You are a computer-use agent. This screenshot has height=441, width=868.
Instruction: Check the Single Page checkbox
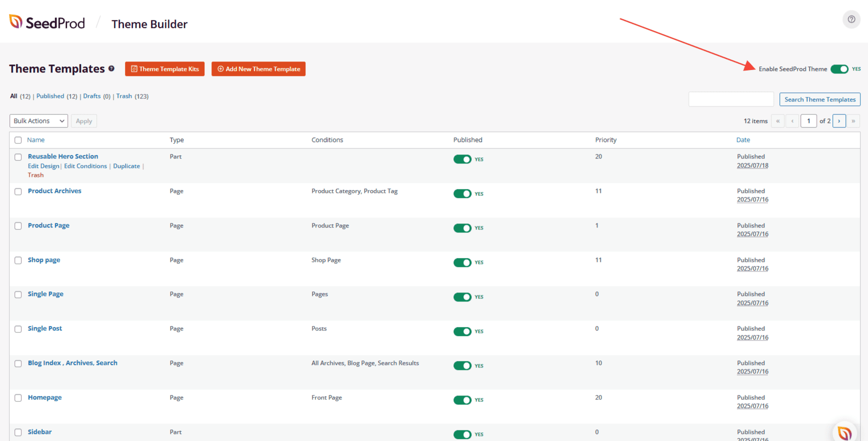click(x=18, y=294)
